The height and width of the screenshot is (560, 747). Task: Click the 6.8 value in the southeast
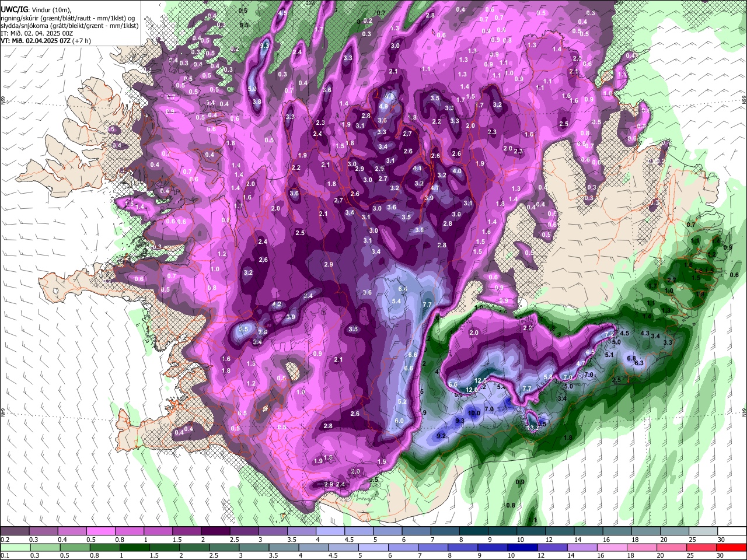[631, 358]
